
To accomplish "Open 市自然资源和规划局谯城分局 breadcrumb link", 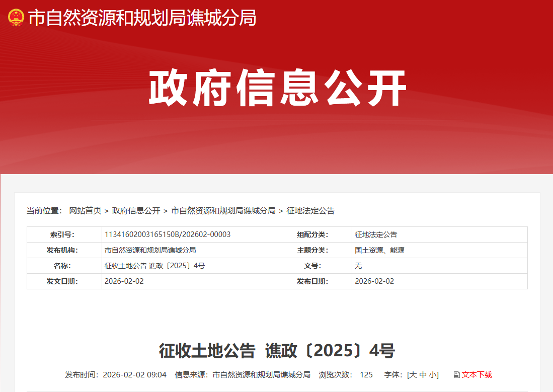I will [x=223, y=211].
